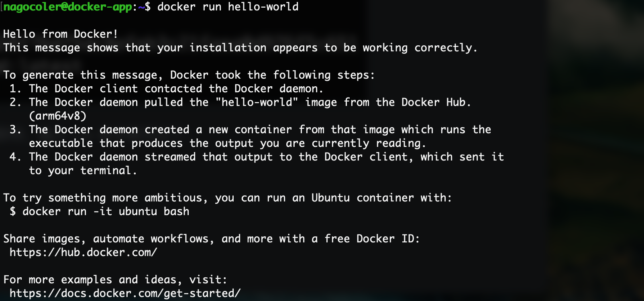Click the "docker run -it ubuntu bash" command

coord(106,212)
